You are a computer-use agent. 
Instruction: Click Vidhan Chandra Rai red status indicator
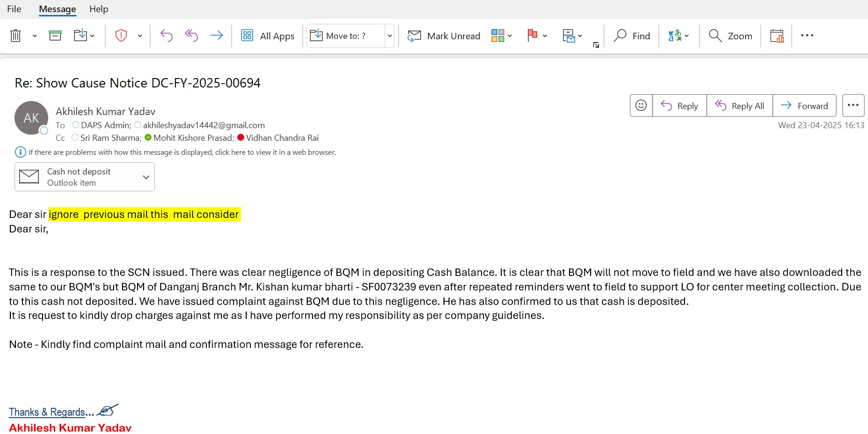coord(241,137)
